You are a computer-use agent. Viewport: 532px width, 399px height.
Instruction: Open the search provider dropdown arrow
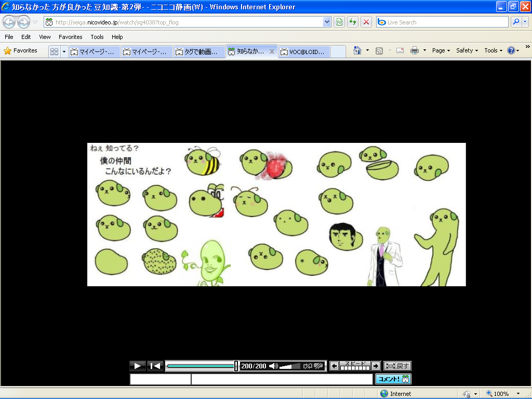point(525,22)
